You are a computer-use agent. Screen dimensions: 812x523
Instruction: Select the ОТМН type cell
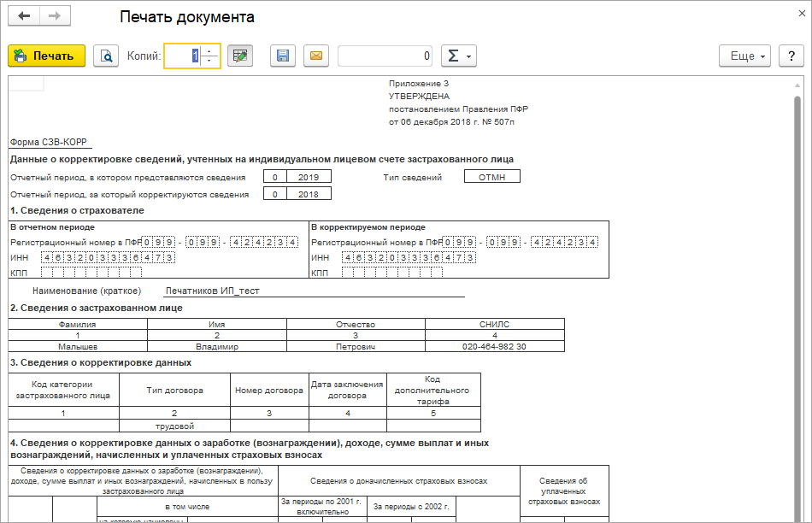492,177
